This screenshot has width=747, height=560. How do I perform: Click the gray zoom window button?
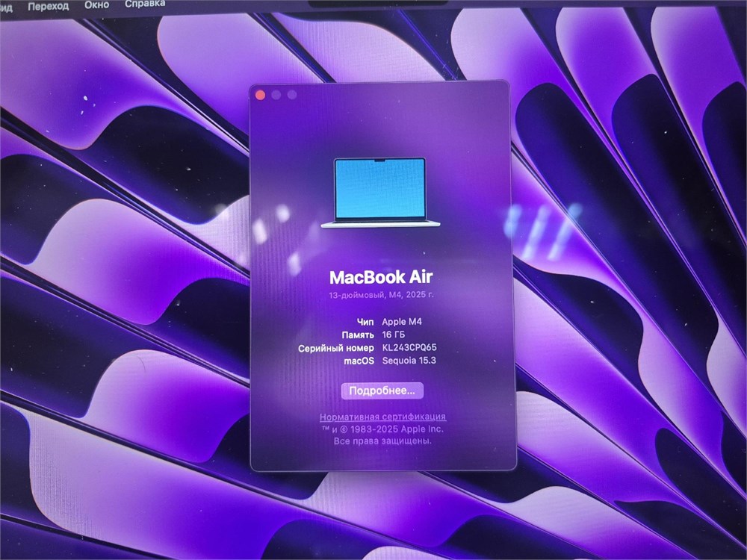click(x=292, y=95)
